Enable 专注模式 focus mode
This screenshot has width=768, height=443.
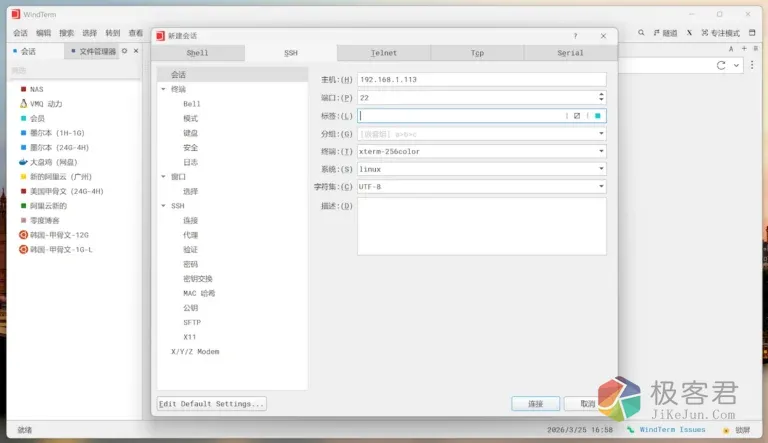pos(720,33)
